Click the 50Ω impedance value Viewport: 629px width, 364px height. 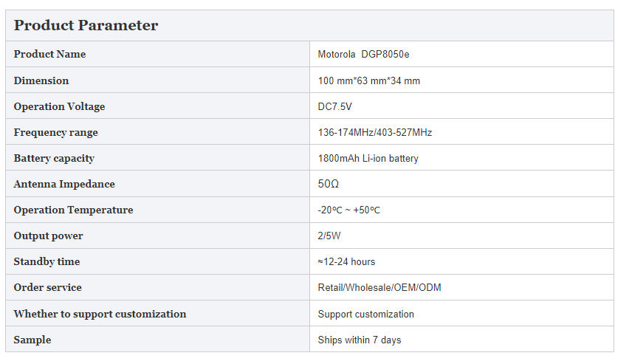coord(328,184)
